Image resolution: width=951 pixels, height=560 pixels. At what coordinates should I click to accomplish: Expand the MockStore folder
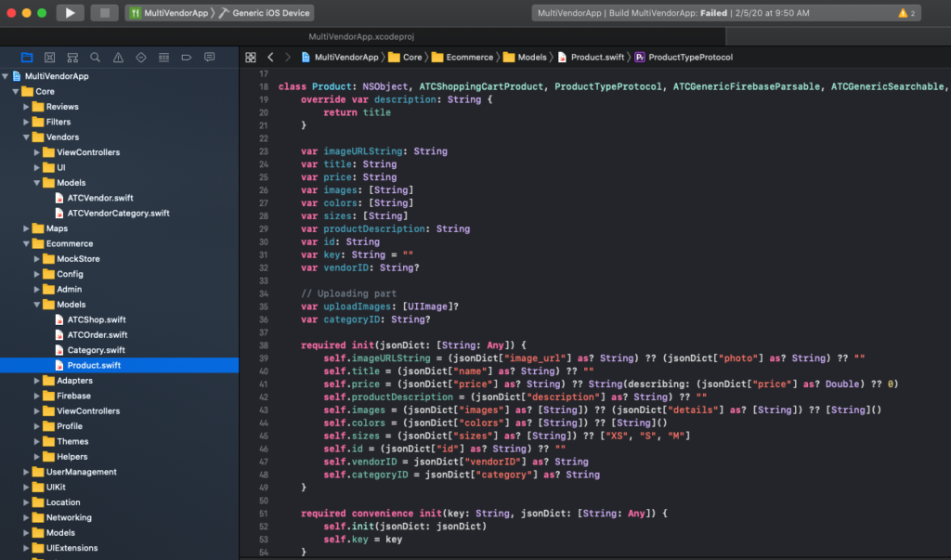37,259
